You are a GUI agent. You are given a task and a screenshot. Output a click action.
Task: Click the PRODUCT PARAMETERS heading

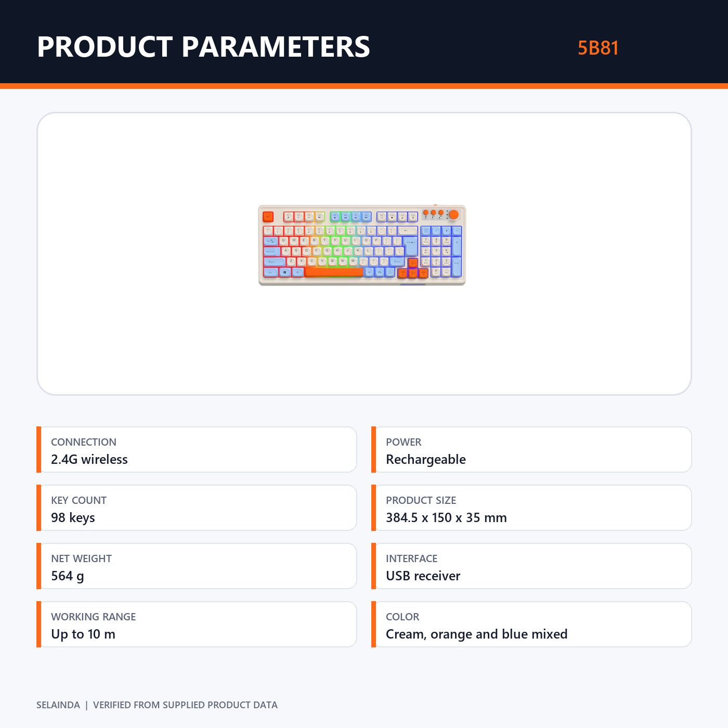pos(203,47)
